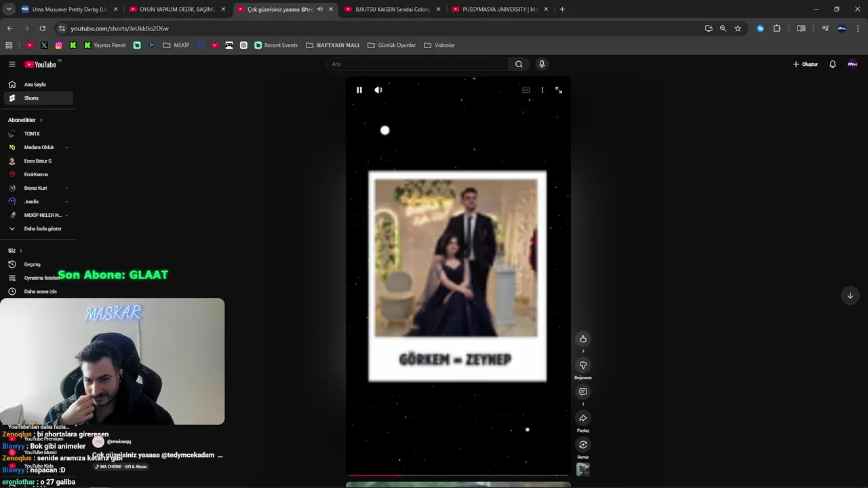Open the Instagram bookmark icon

(x=59, y=45)
